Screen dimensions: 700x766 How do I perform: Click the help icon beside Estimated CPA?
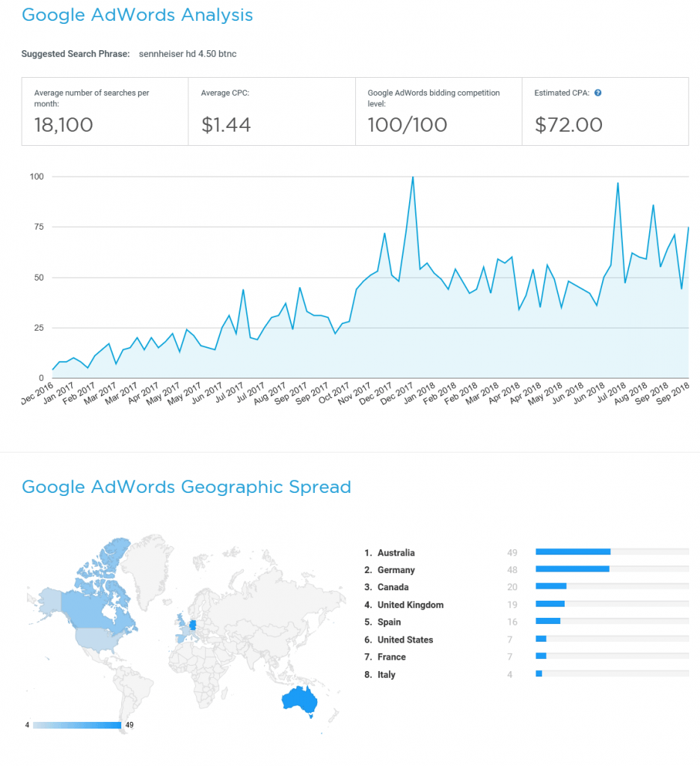598,93
